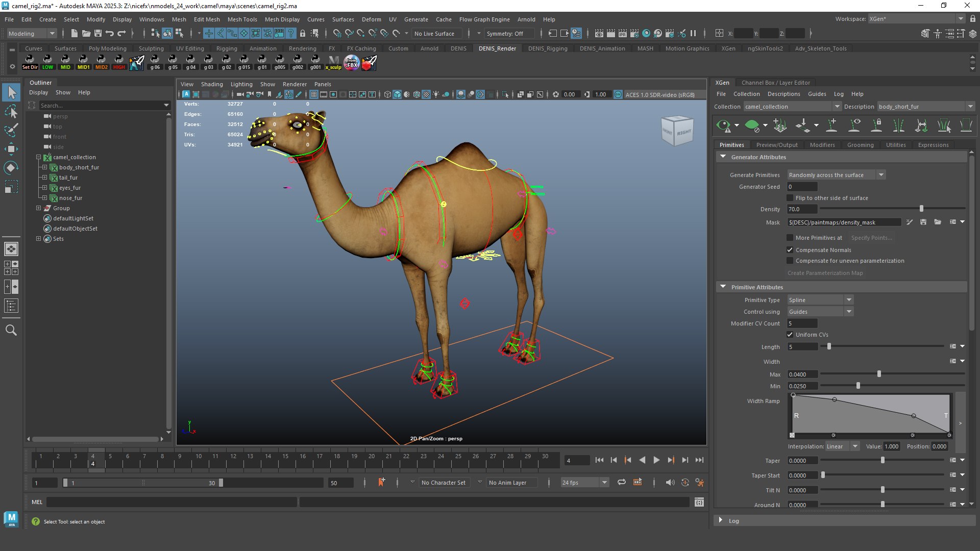Click the g 06 shelf button
Screen dimensions: 980x551
point(155,62)
